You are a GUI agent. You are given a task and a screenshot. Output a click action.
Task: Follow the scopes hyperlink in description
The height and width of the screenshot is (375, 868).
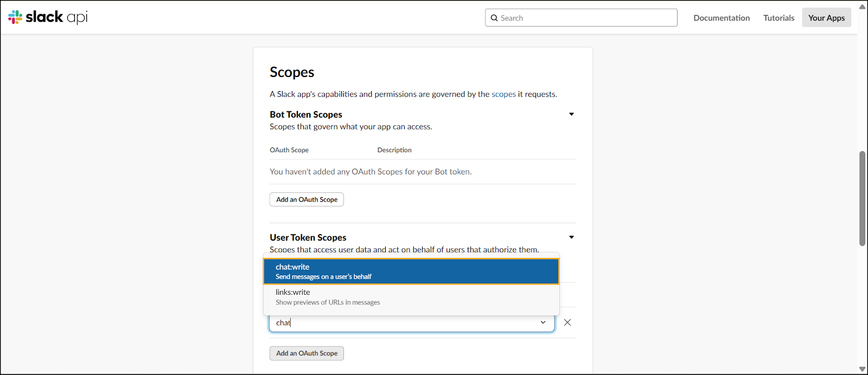pyautogui.click(x=503, y=94)
